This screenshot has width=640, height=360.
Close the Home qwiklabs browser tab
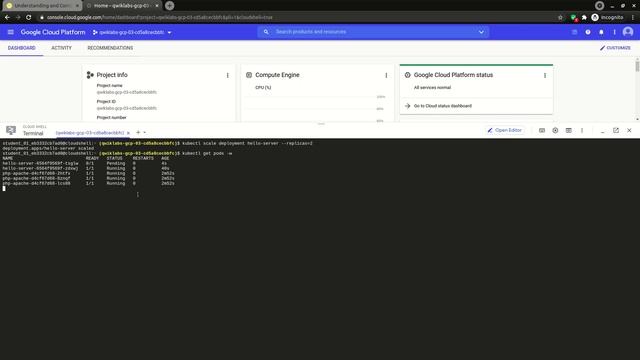(157, 6)
